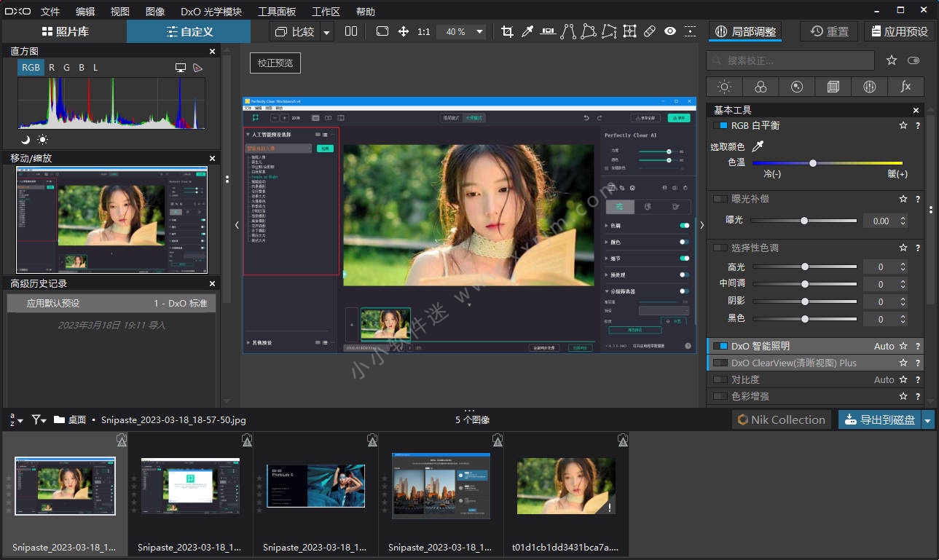The image size is (939, 560).
Task: Open the filter funnel icon in filmstrip bar
Action: 39,419
